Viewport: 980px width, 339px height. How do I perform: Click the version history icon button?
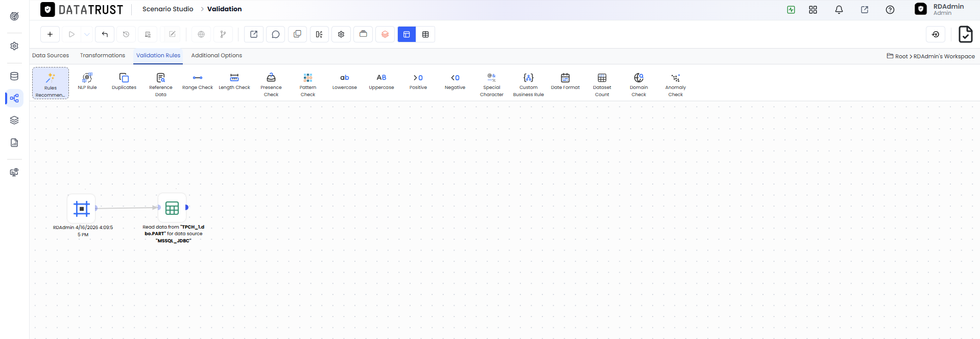[936, 34]
